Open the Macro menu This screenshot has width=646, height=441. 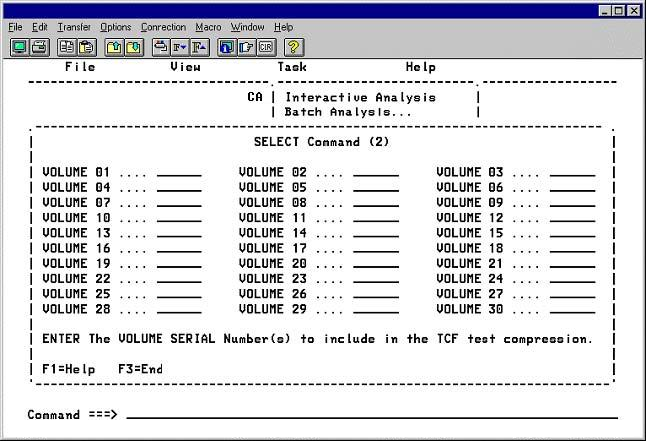pos(208,27)
